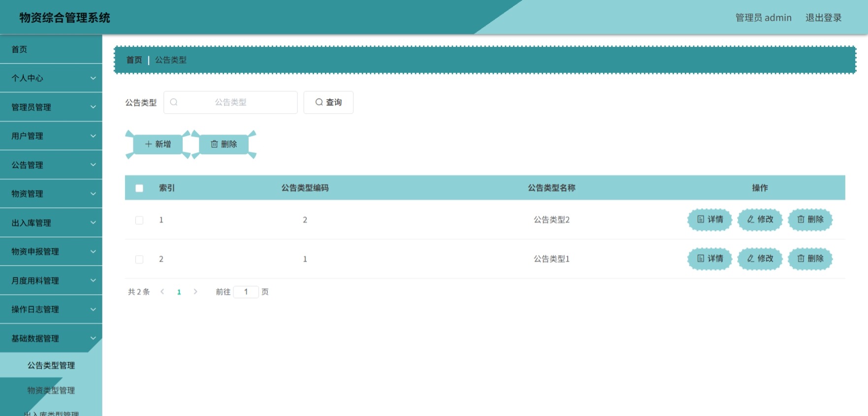This screenshot has width=868, height=416.
Task: Click the 共 2 条 total count text
Action: 139,292
